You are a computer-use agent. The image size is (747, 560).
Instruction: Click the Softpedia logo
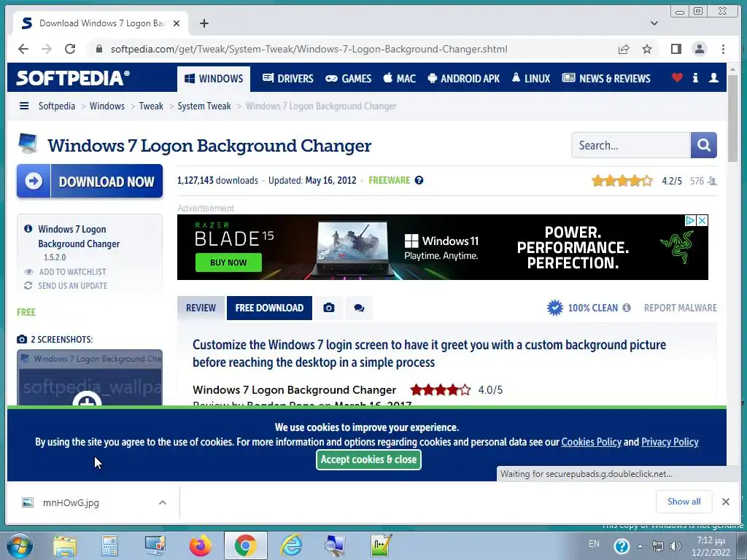coord(73,78)
